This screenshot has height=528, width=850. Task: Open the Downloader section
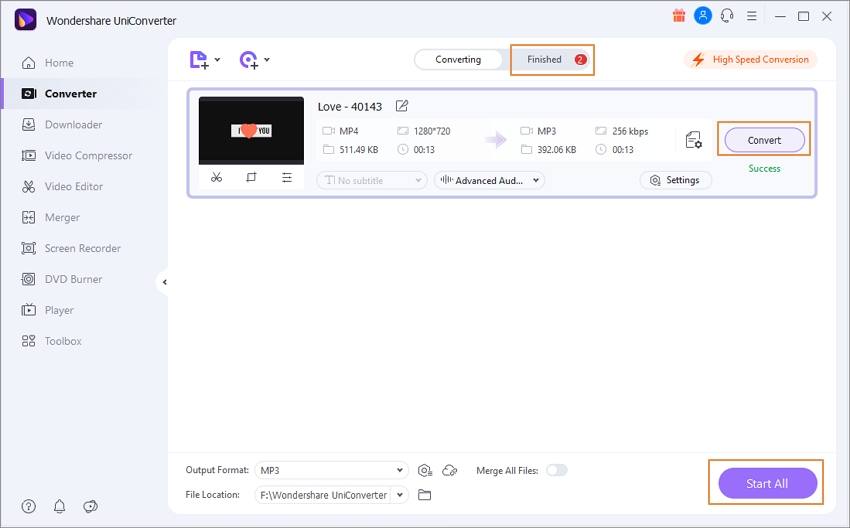point(61,125)
